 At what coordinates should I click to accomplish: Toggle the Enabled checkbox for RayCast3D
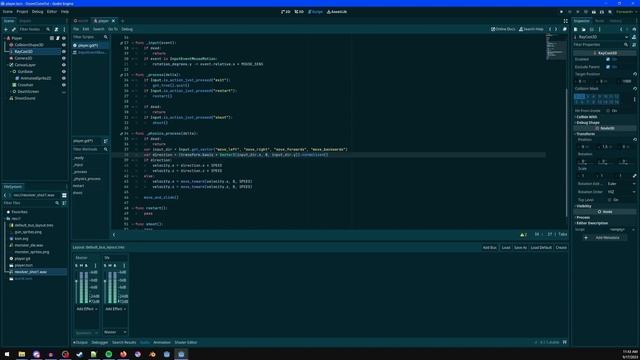(x=608, y=59)
